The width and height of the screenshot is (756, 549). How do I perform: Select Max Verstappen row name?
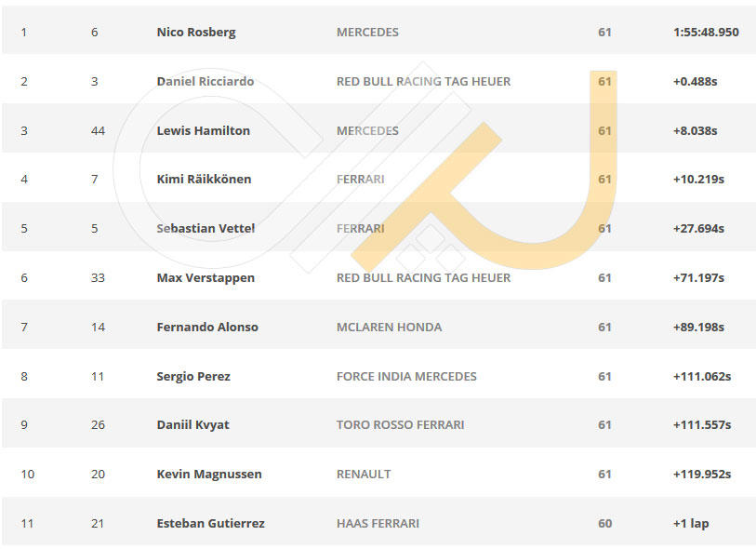pyautogui.click(x=206, y=278)
